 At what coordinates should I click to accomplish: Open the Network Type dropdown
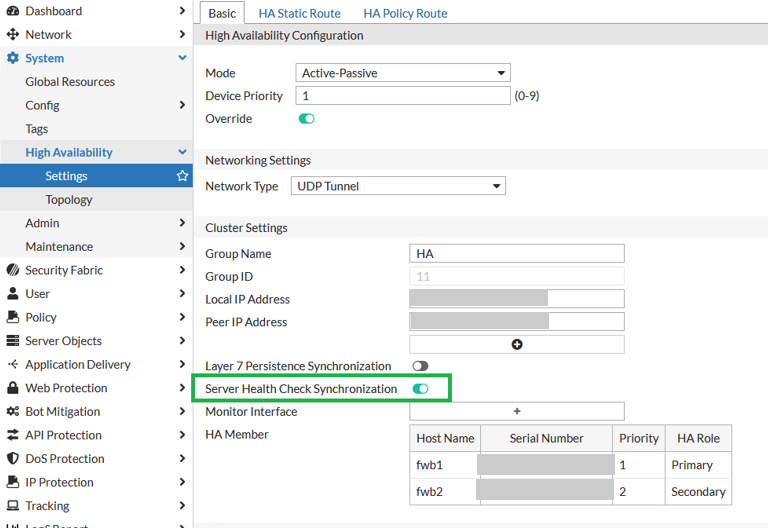398,186
